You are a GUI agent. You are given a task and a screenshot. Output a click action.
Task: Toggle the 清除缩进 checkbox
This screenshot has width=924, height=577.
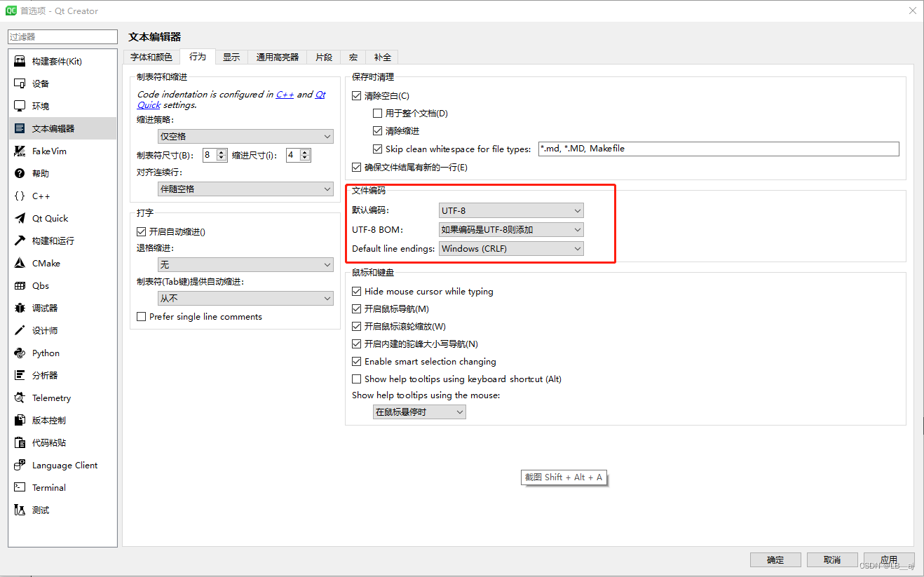(x=377, y=130)
